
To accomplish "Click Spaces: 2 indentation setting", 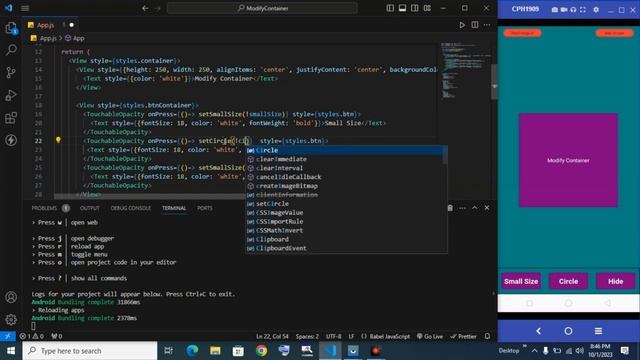I will tap(307, 336).
